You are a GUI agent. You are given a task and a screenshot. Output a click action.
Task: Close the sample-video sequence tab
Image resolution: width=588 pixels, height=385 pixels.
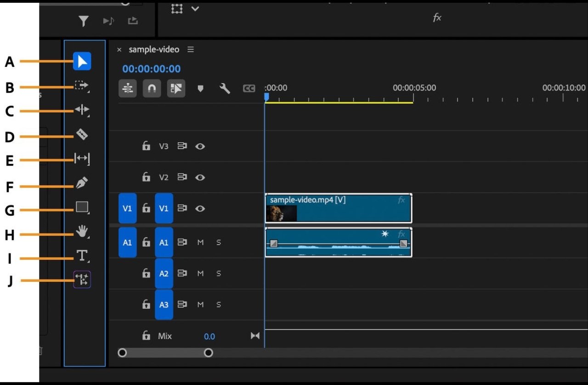119,50
